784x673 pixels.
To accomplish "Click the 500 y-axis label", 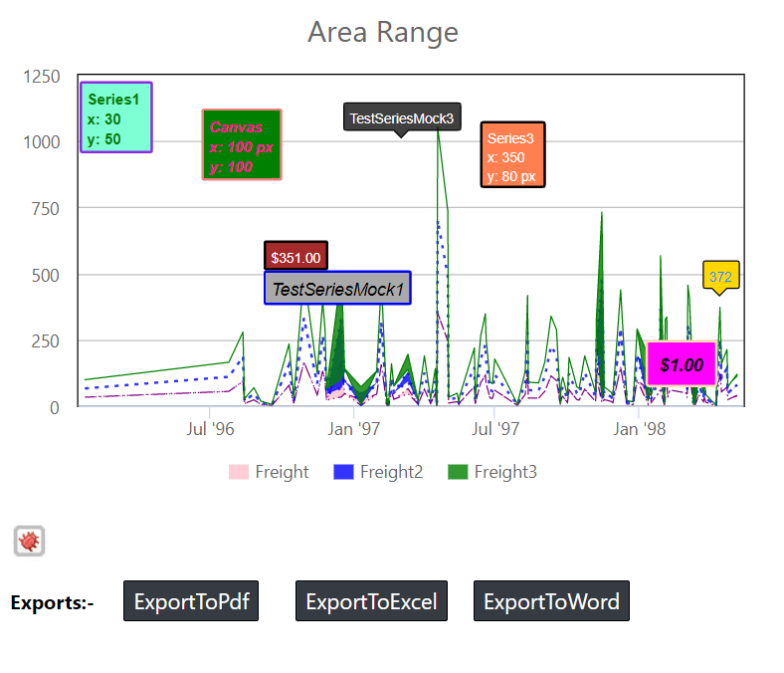I will coord(46,275).
